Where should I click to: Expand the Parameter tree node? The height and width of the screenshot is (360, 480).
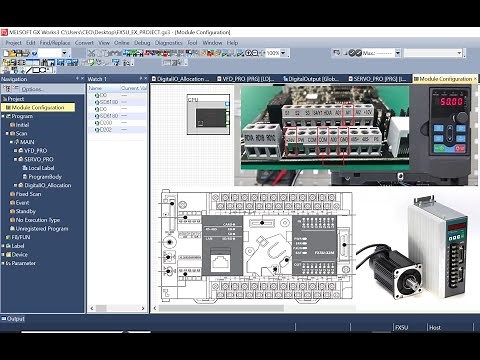pyautogui.click(x=3, y=263)
